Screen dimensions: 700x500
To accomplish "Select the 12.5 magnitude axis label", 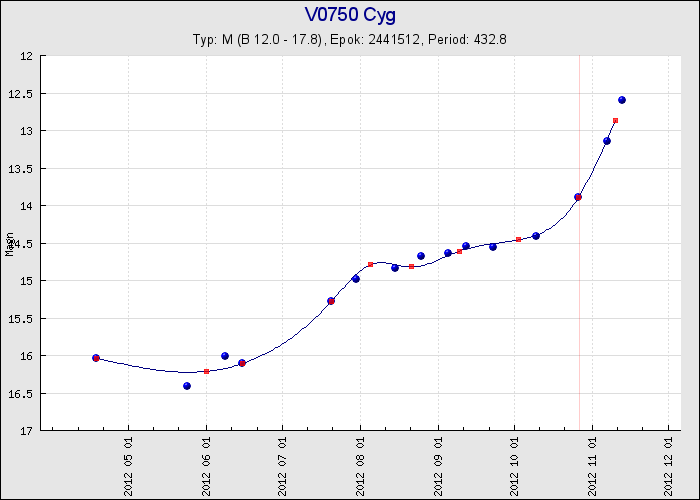I will click(x=21, y=93).
